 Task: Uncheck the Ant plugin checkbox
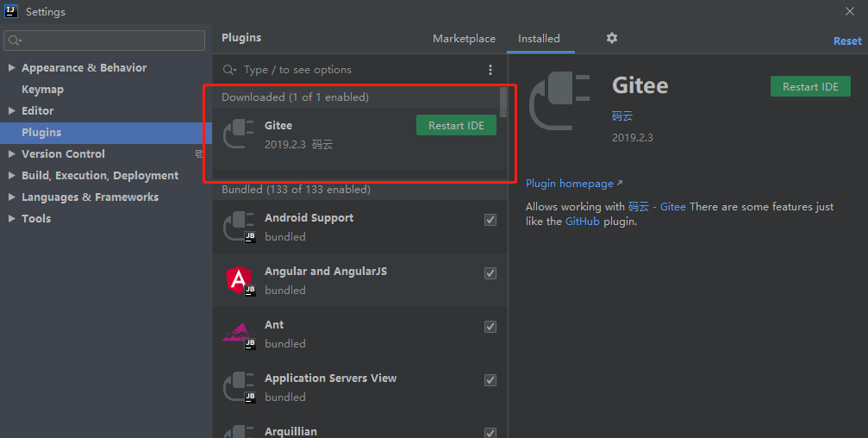[490, 327]
